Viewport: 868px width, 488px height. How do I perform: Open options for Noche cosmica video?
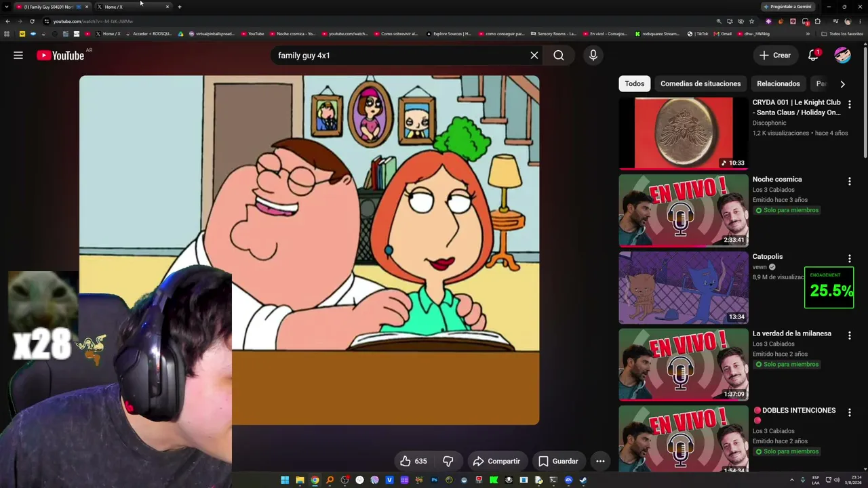pyautogui.click(x=850, y=182)
